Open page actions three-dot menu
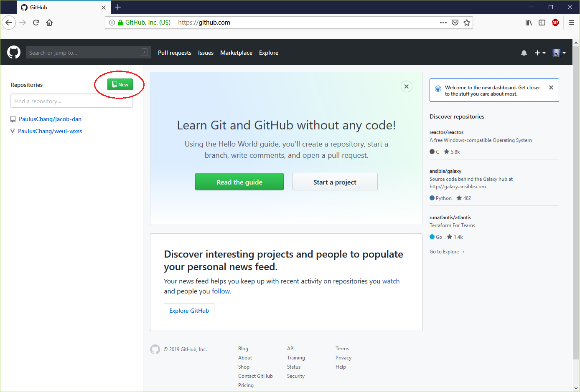 coord(443,23)
